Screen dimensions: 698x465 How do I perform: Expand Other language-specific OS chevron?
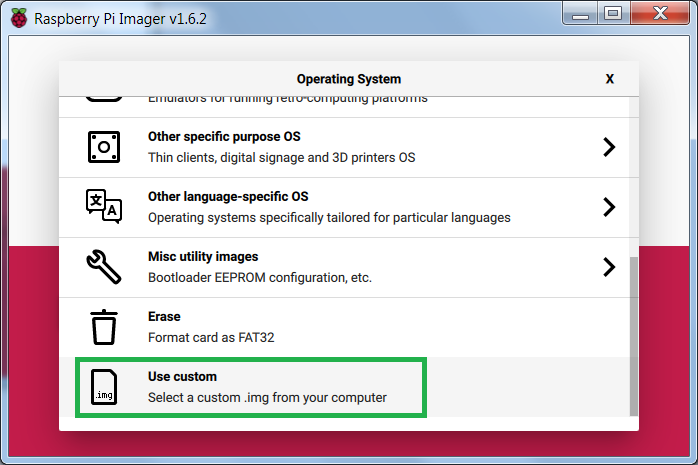pyautogui.click(x=609, y=207)
